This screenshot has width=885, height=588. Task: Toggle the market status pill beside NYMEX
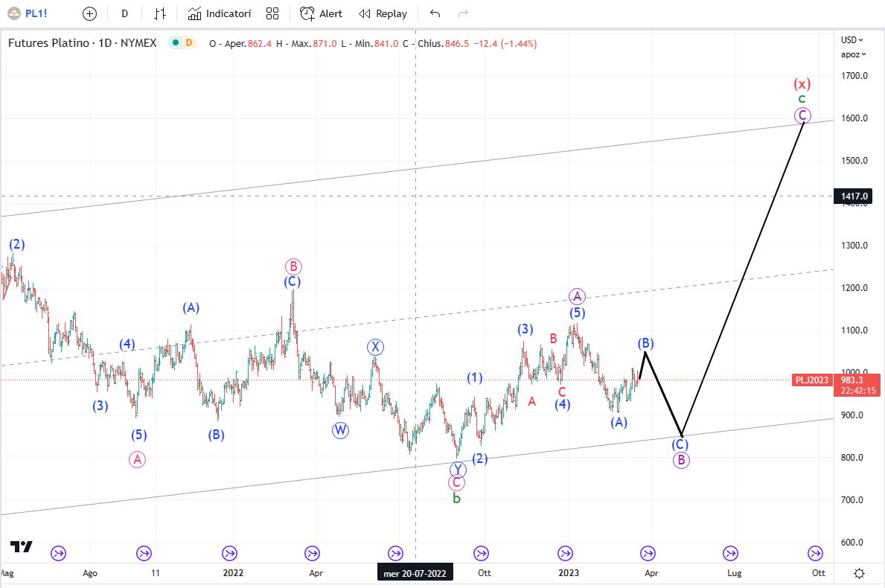(x=182, y=43)
